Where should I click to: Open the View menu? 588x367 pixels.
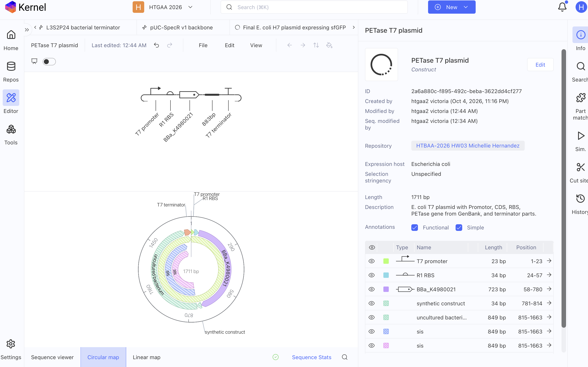coord(256,45)
